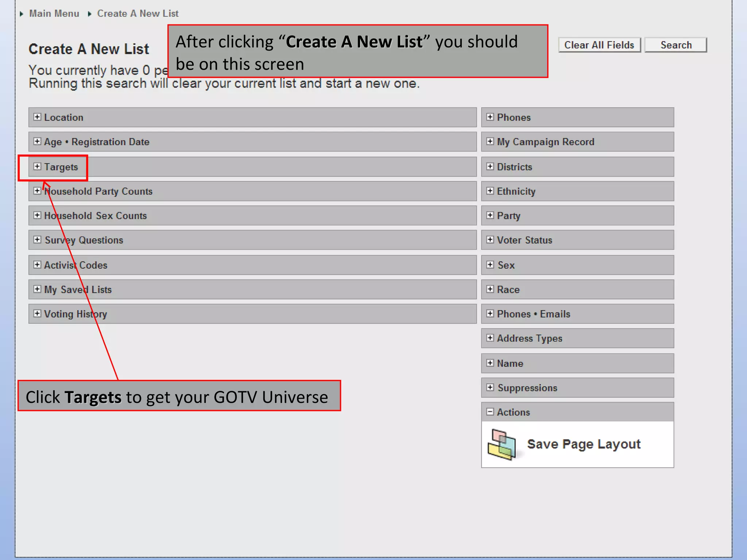The height and width of the screenshot is (560, 747).
Task: Expand the Activist Codes section
Action: pyautogui.click(x=37, y=265)
